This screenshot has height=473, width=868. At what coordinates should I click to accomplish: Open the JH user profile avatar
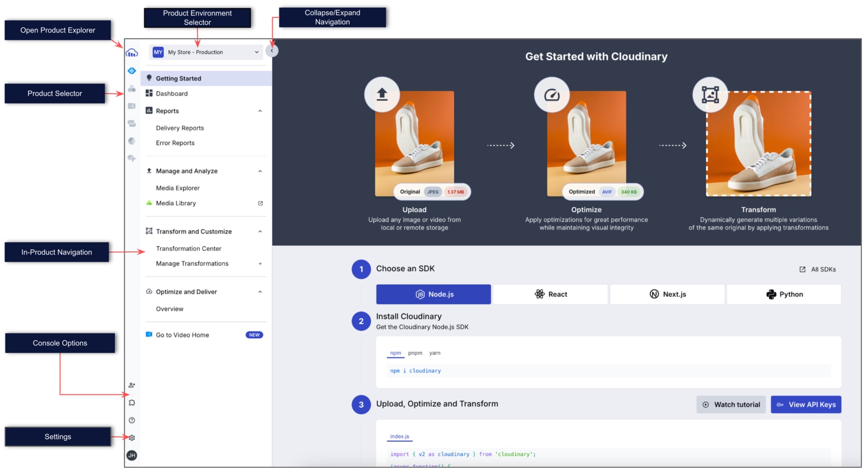click(132, 455)
